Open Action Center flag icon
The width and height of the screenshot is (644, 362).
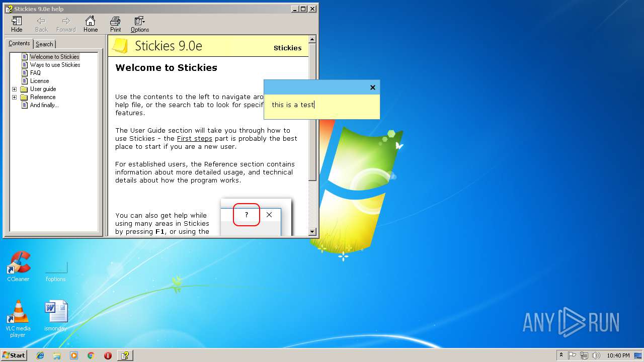[572, 355]
